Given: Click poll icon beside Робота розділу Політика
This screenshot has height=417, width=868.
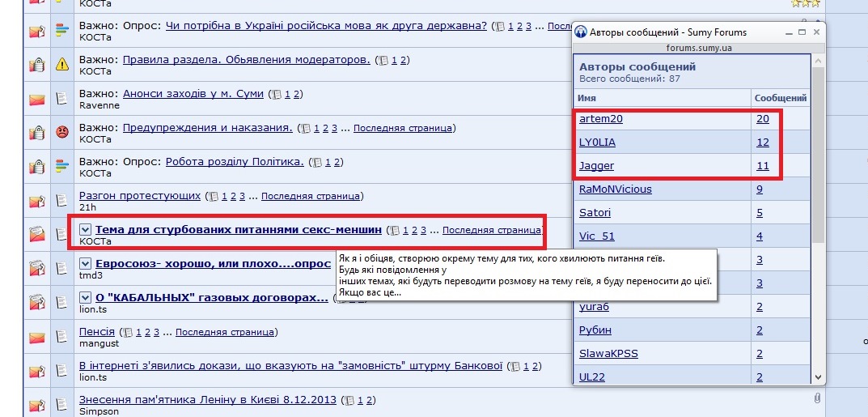Looking at the screenshot, I should [x=61, y=167].
